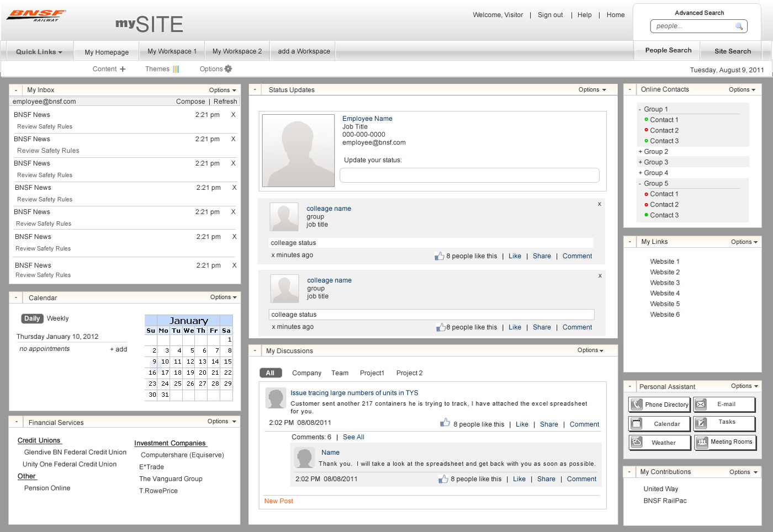Click the avatar next to TYS discussion post
Viewport: 773px width, 532px height.
coord(276,398)
